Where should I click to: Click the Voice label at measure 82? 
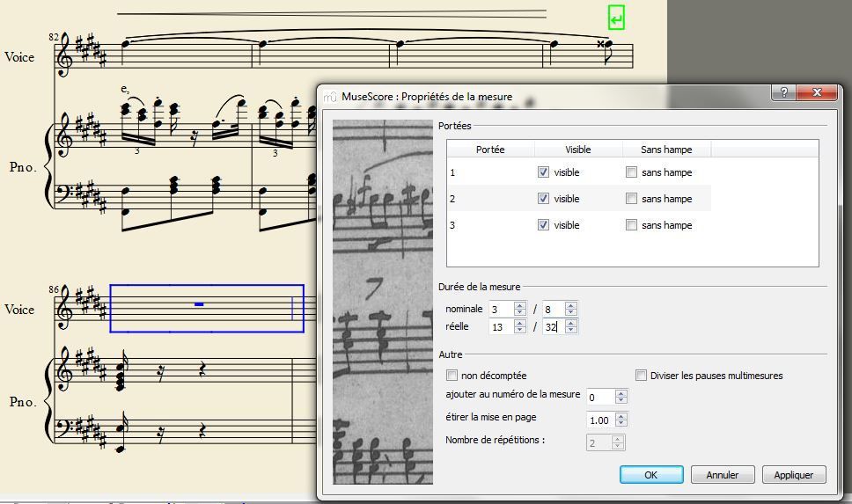(x=19, y=56)
